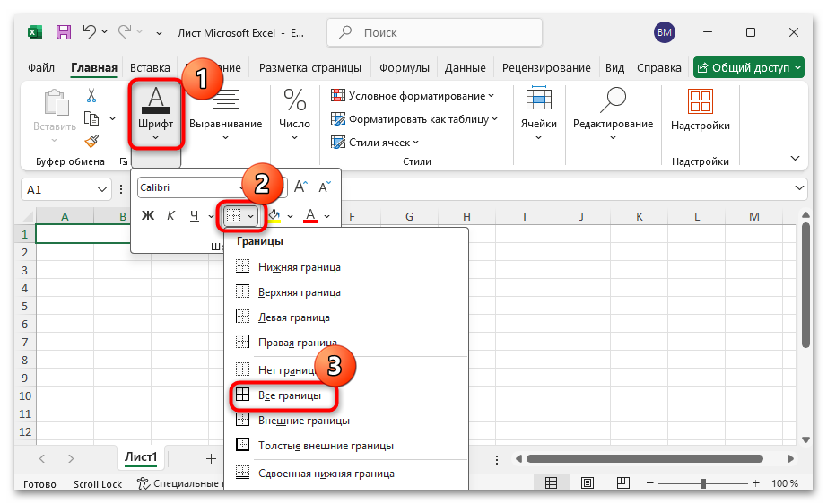This screenshot has height=504, width=827.
Task: Open the Редактирование editing group
Action: pos(613,115)
